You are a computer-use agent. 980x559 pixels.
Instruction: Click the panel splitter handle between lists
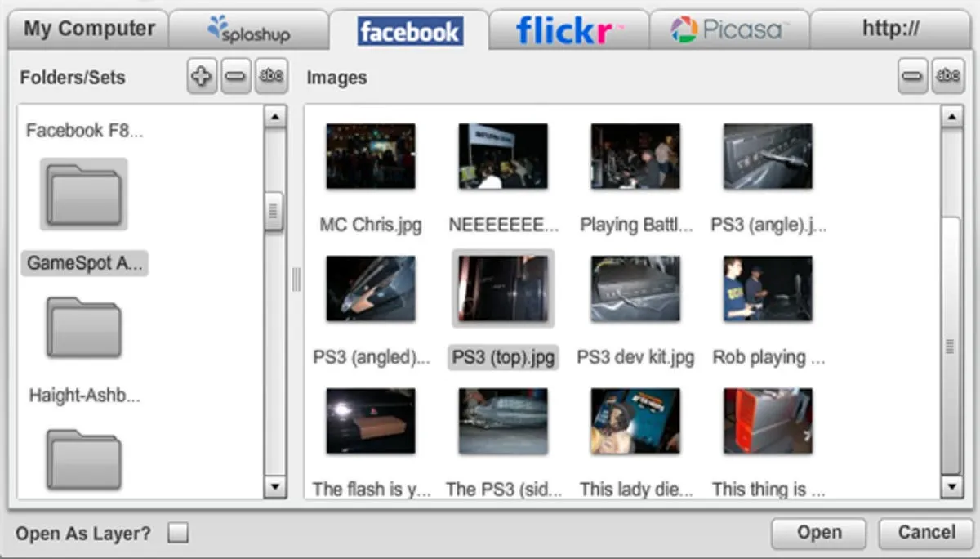point(296,280)
